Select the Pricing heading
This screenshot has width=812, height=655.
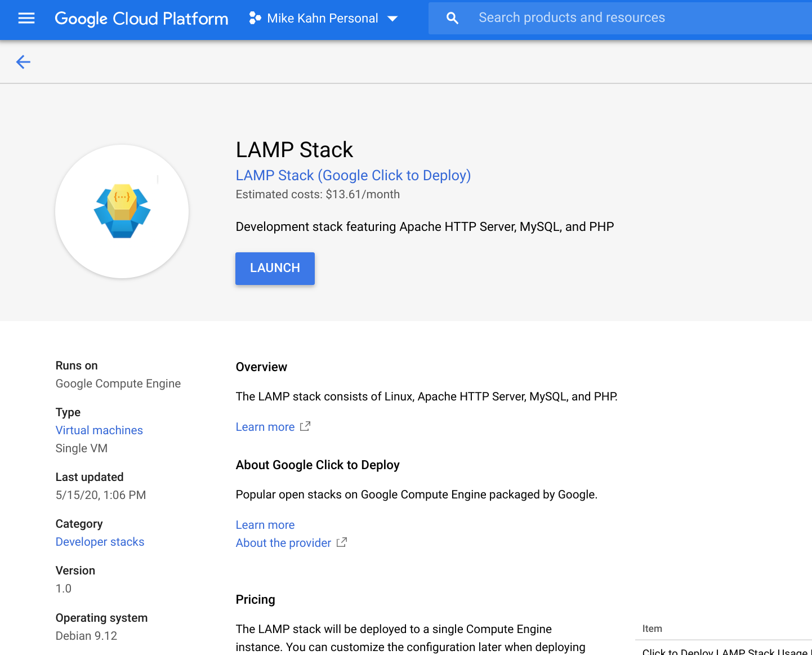(x=255, y=599)
